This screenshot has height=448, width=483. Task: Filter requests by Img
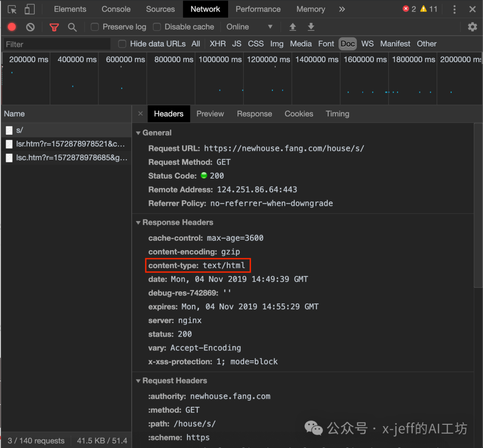coord(277,44)
